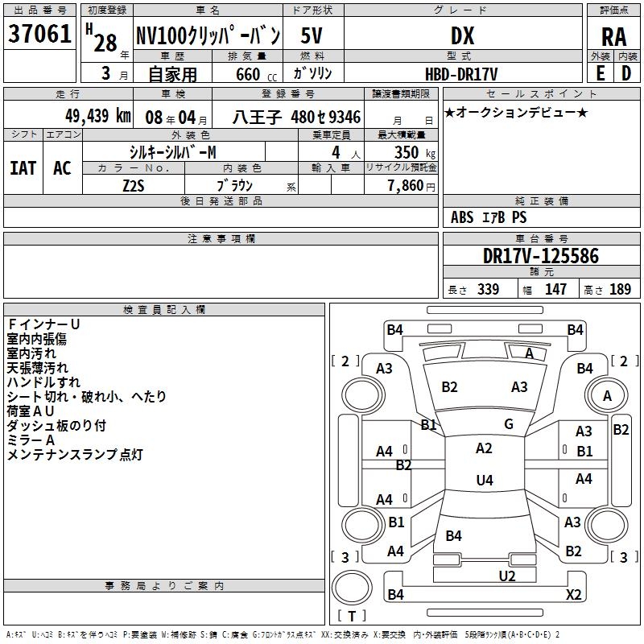Click the chassis number DR17V-125586
Viewport: 644px width, 644px height.
click(541, 256)
